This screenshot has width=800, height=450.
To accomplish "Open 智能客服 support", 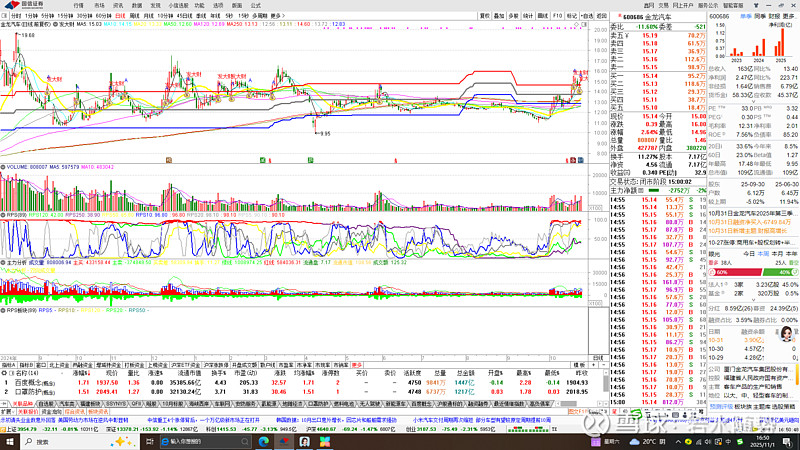I will point(733,6).
